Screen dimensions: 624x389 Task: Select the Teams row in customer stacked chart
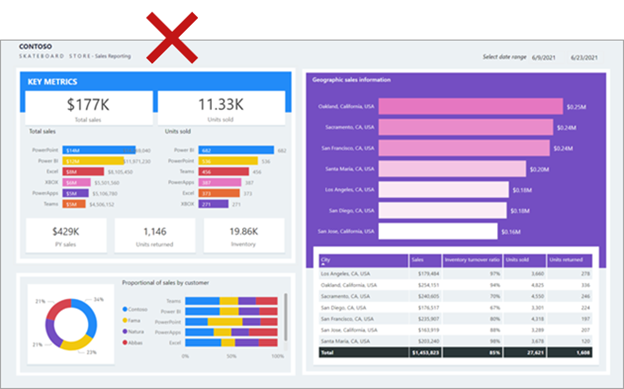point(231,301)
